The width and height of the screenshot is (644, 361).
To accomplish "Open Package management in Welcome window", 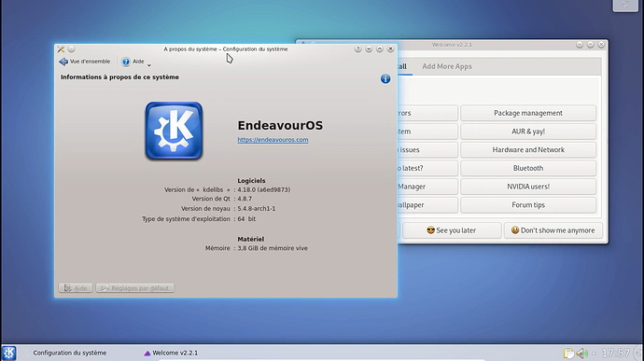I will click(528, 113).
